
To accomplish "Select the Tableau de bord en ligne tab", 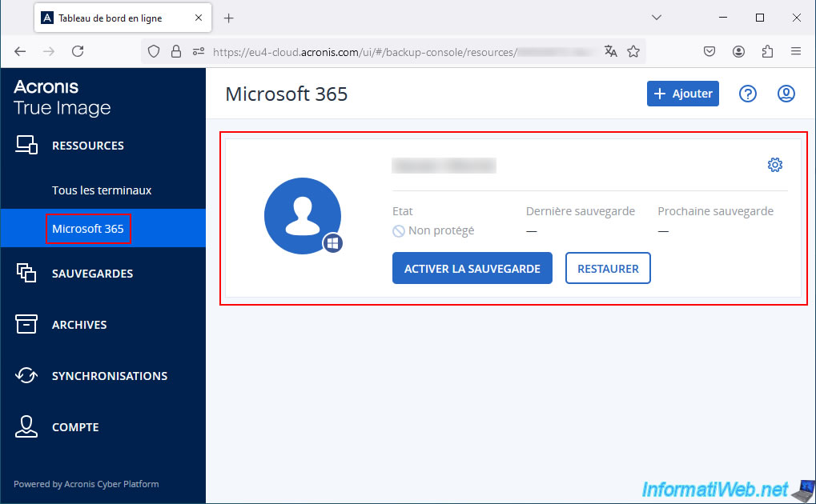I will pyautogui.click(x=123, y=18).
